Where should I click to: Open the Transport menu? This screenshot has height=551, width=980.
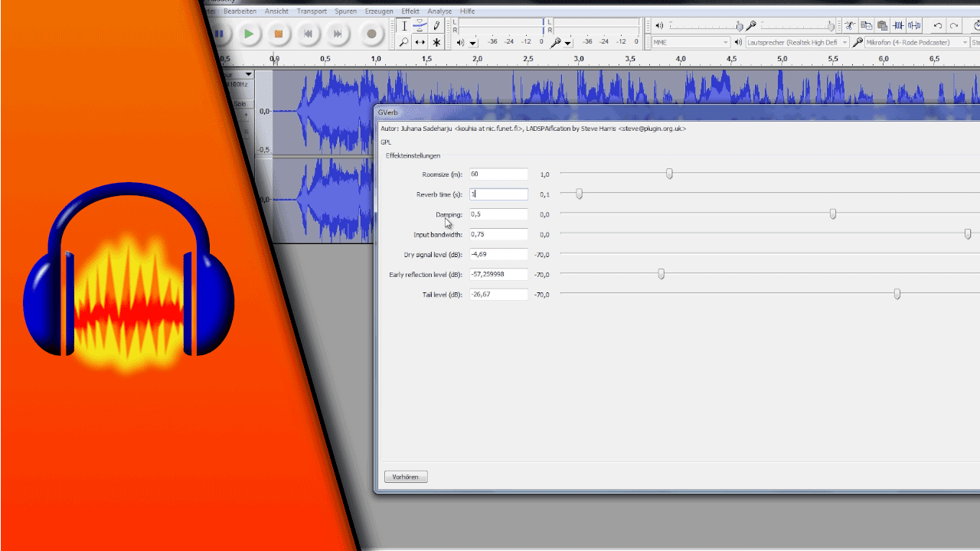click(x=312, y=11)
